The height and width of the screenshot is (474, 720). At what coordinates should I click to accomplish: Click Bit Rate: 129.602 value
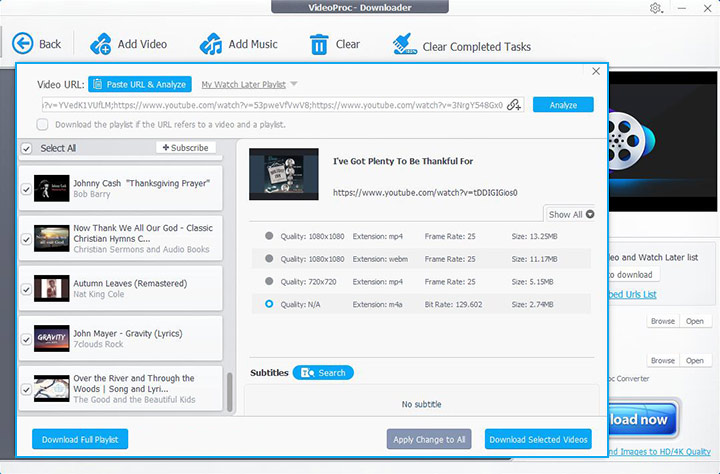[453, 305]
